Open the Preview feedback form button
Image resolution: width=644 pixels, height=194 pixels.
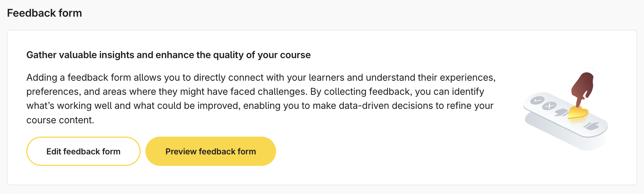coord(211,151)
